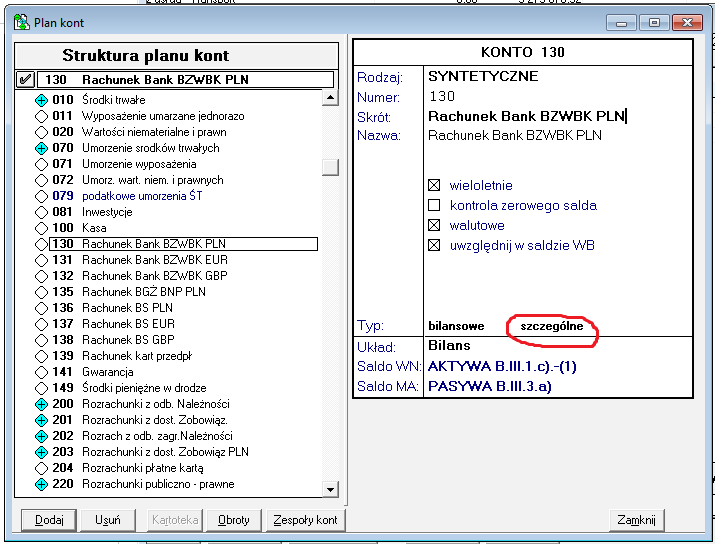The height and width of the screenshot is (544, 715).
Task: Maximize the Plan kont window
Action: [x=654, y=22]
